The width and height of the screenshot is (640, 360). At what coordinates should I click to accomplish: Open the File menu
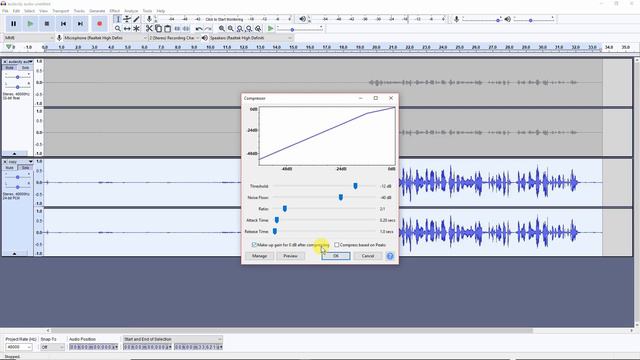pyautogui.click(x=5, y=11)
